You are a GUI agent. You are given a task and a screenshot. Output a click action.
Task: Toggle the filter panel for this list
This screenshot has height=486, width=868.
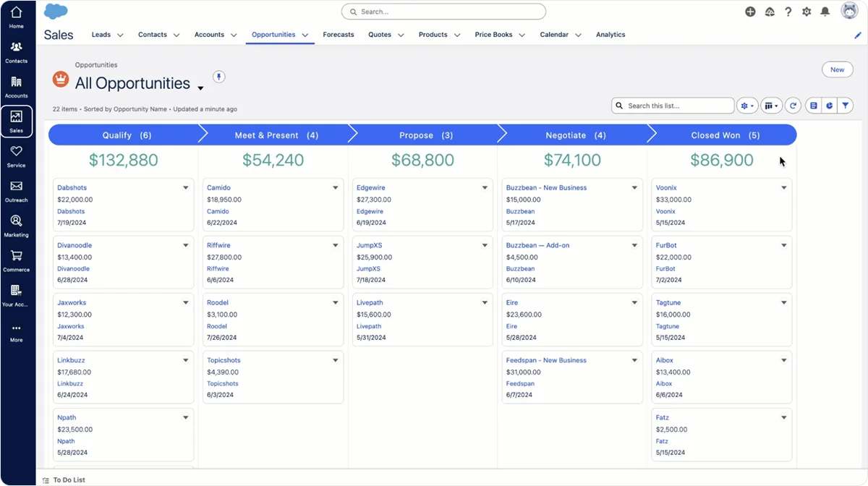(x=845, y=105)
